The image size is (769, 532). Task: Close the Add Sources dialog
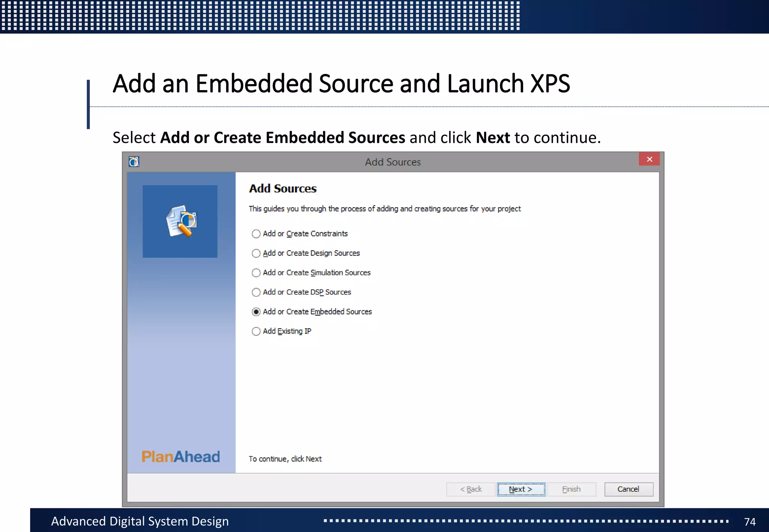point(649,159)
